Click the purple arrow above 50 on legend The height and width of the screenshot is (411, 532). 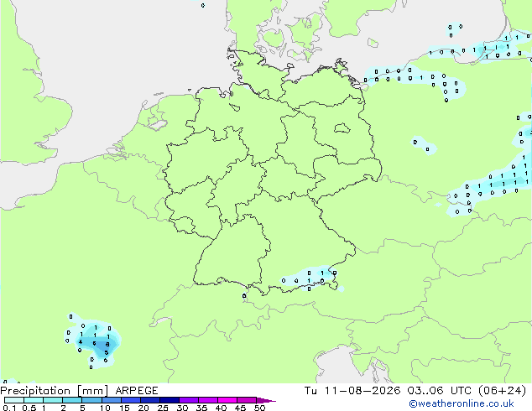coord(266,400)
